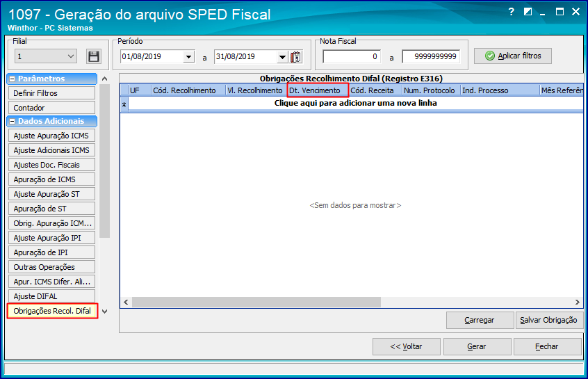Click the start date field 01/08/2019

[152, 57]
